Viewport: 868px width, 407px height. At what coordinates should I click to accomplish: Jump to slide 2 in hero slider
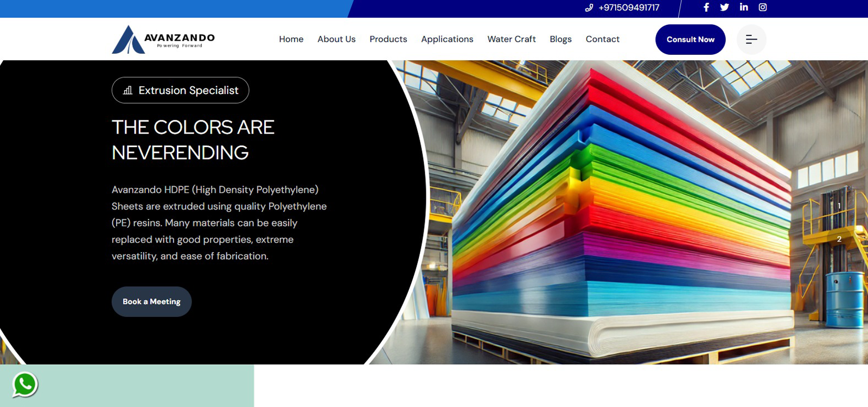point(839,239)
